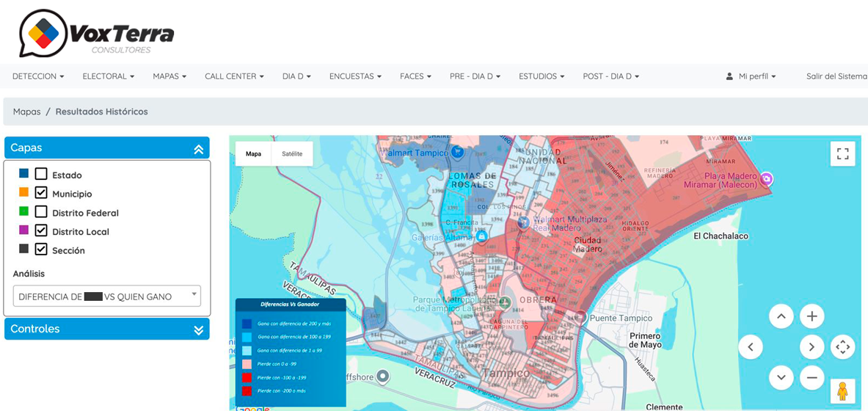
Task: Pan the map up with arrow button
Action: click(x=781, y=316)
